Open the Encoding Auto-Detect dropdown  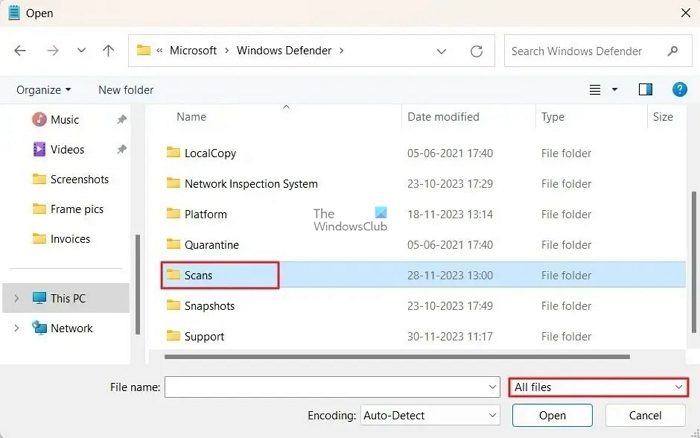pyautogui.click(x=430, y=416)
